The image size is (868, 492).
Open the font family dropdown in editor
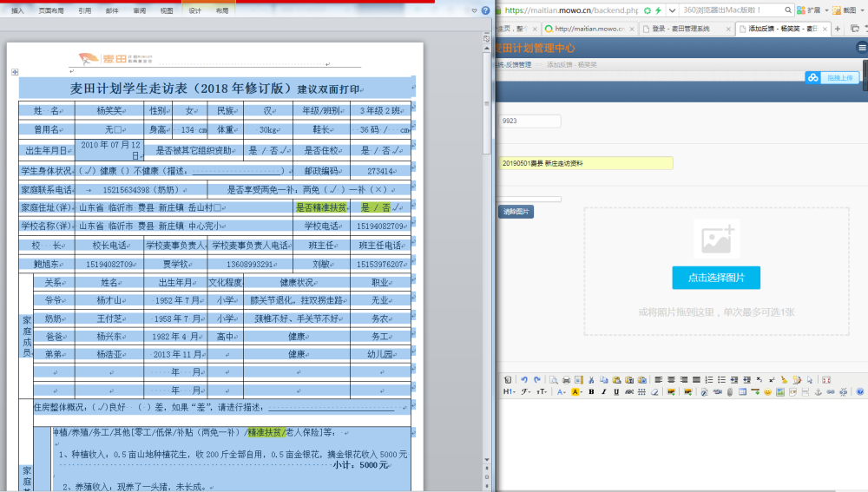[x=525, y=392]
